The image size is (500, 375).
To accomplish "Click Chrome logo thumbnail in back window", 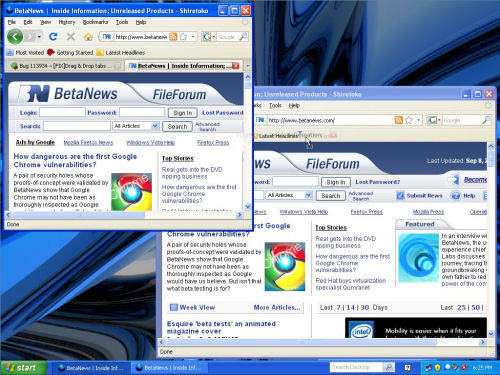I will coord(285,267).
